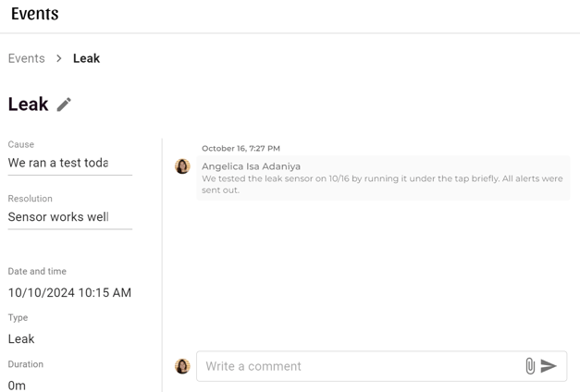Click the breadcrumb chevron separator

pyautogui.click(x=59, y=58)
